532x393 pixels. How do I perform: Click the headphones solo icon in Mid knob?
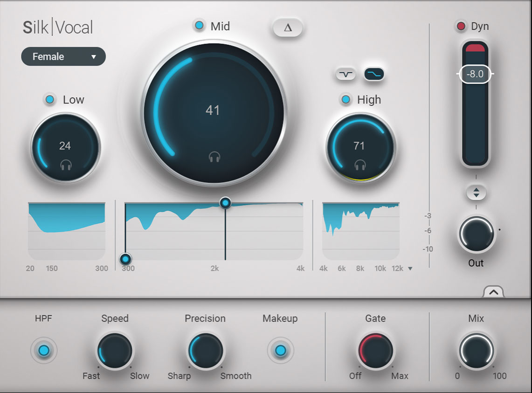click(x=214, y=157)
